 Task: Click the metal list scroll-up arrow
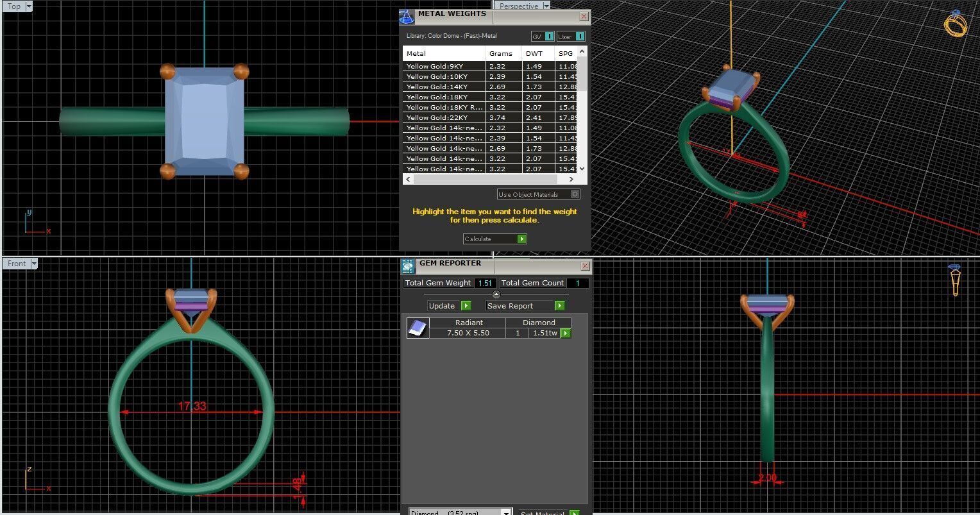click(x=582, y=51)
